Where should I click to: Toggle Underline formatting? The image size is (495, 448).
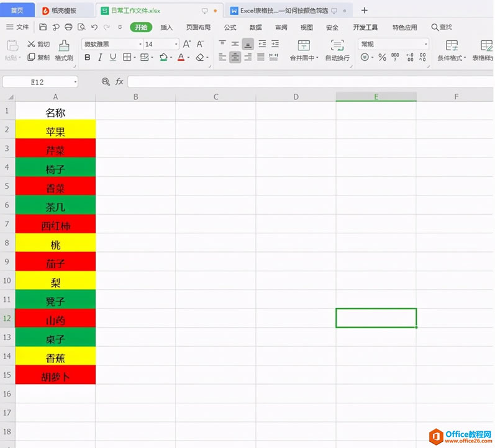pyautogui.click(x=113, y=58)
